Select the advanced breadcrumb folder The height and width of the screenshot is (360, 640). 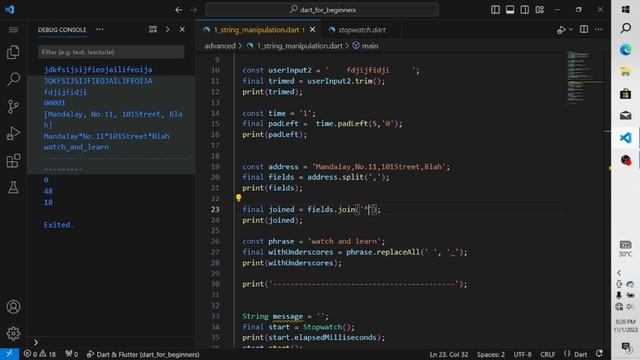click(x=220, y=46)
